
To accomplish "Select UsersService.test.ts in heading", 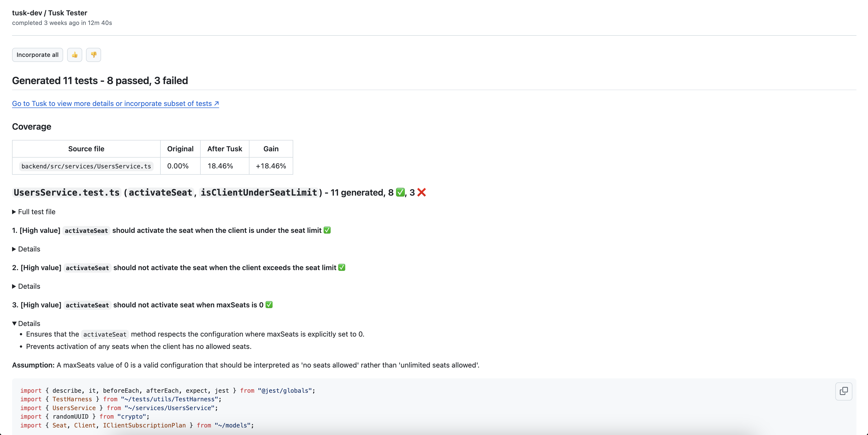I will coord(66,192).
